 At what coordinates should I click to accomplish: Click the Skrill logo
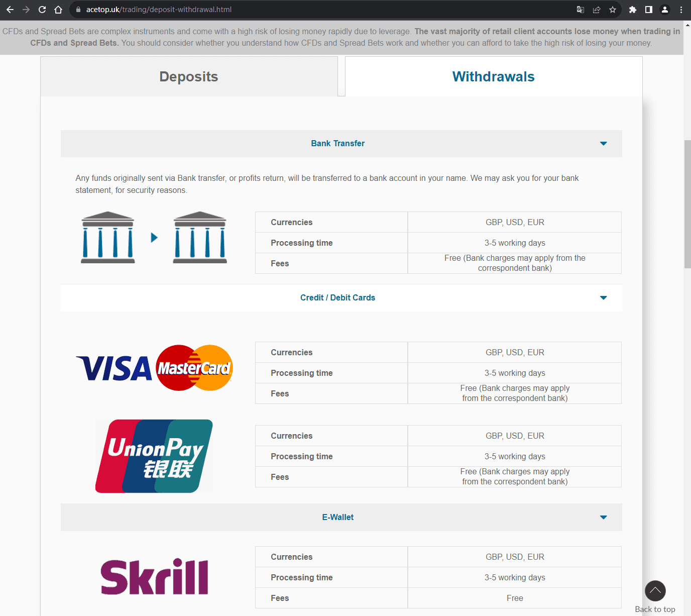(x=154, y=576)
